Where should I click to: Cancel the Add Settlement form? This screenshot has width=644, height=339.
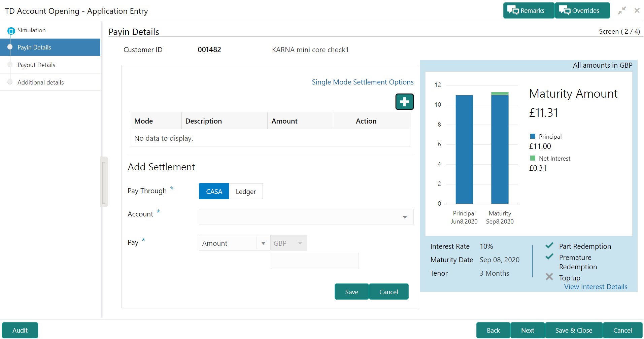(388, 292)
